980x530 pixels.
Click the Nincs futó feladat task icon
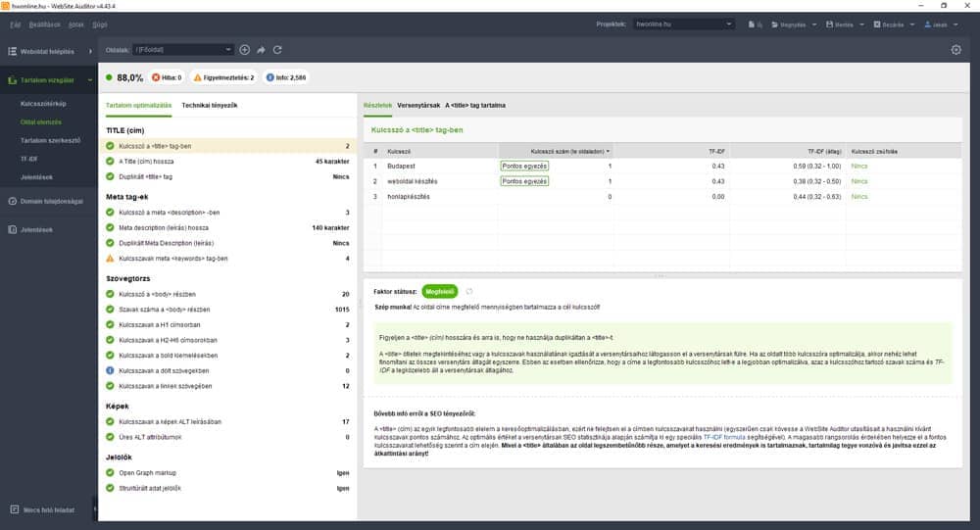(14, 510)
